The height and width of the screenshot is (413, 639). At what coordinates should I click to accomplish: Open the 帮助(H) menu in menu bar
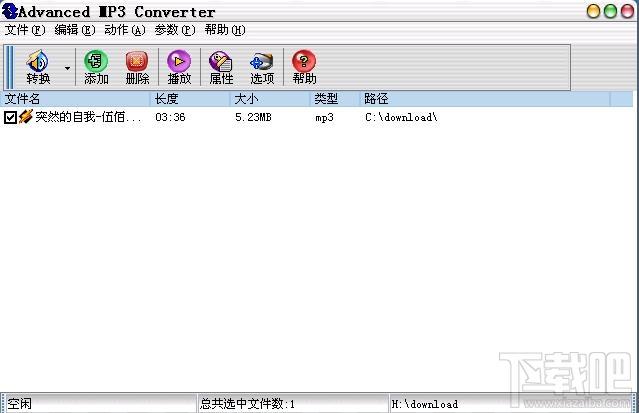(225, 30)
